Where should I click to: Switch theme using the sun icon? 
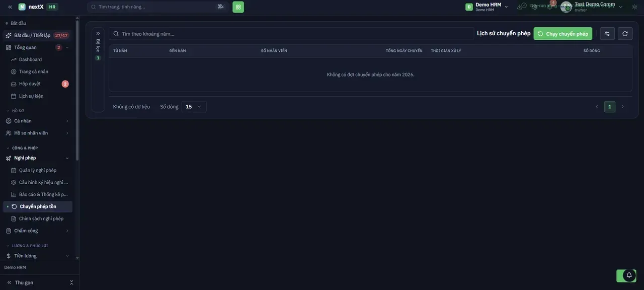coord(634,7)
